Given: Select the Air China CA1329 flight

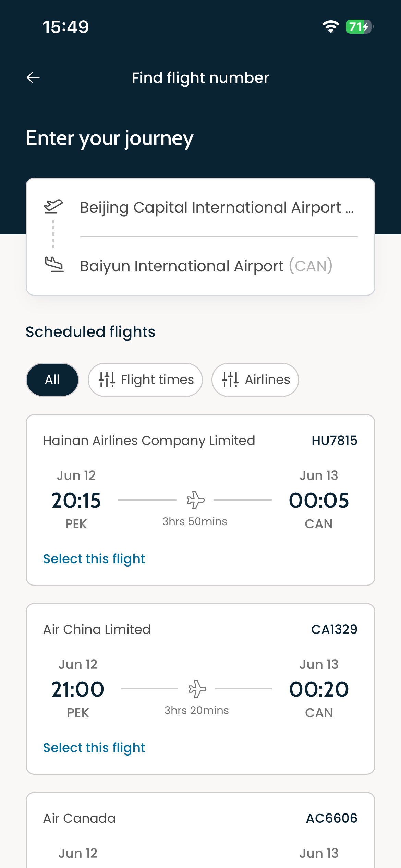Looking at the screenshot, I should click(x=94, y=748).
